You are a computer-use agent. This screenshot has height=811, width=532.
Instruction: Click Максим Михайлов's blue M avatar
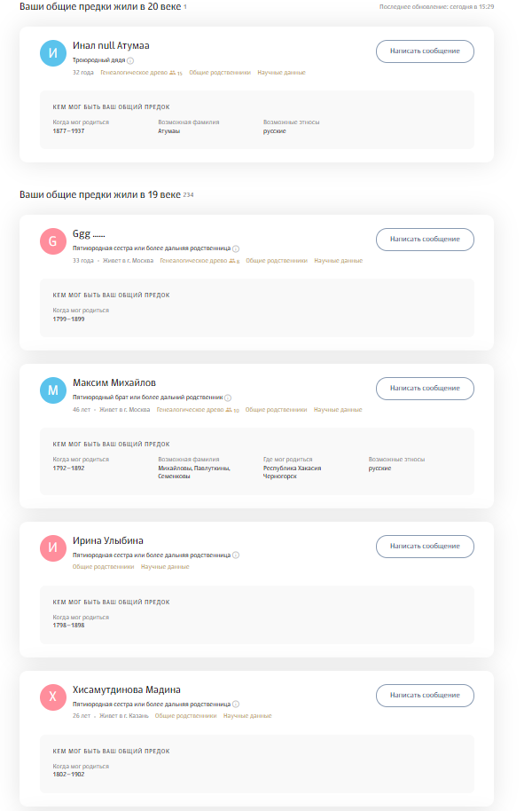[x=53, y=390]
